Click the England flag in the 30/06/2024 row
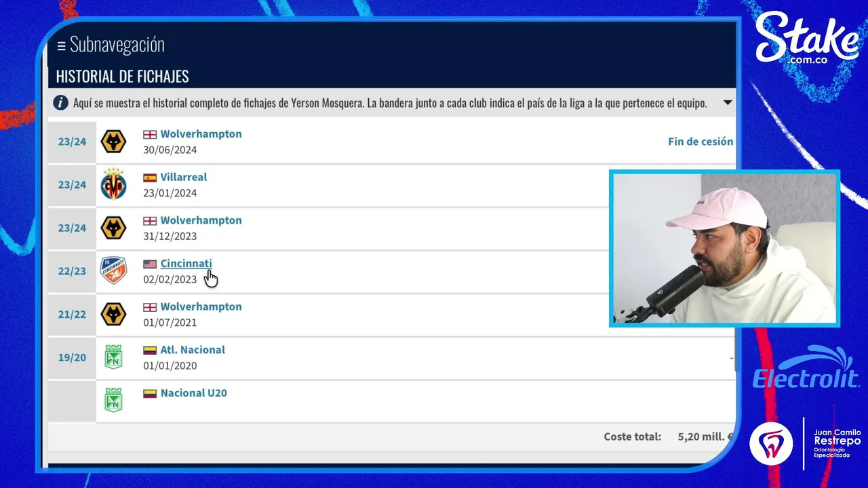The height and width of the screenshot is (488, 868). [x=150, y=134]
